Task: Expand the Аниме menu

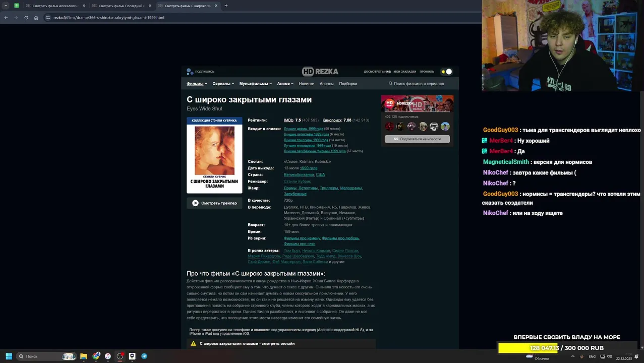Action: (285, 84)
